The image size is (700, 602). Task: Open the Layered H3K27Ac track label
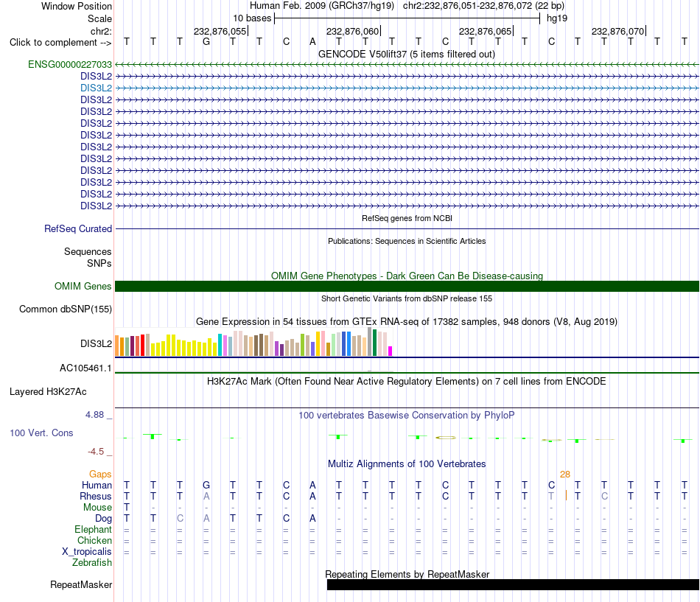(x=48, y=392)
